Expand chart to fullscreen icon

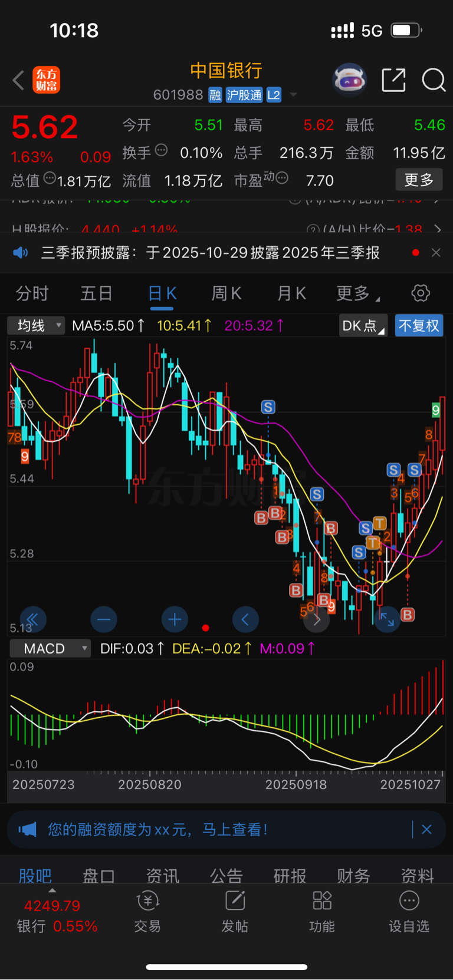tap(388, 619)
